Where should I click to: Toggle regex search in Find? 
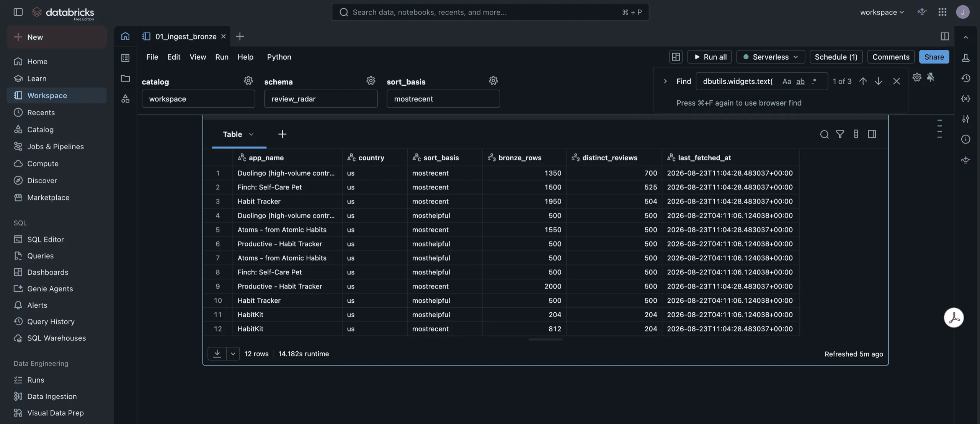click(x=814, y=81)
